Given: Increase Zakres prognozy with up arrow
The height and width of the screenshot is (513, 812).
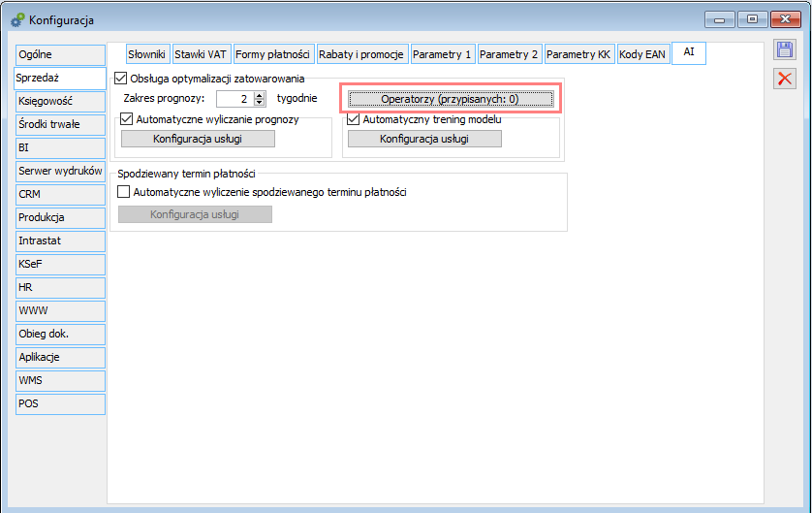Looking at the screenshot, I should (x=260, y=95).
